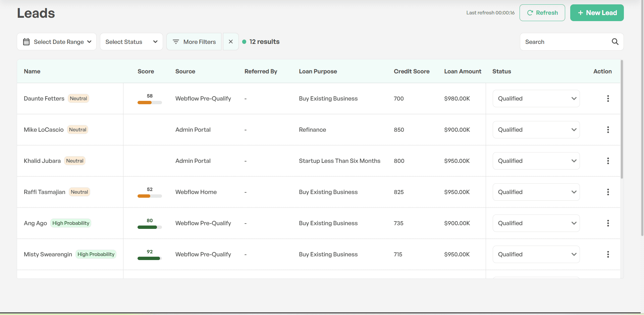The image size is (644, 315).
Task: Click High Probability tag beside Ang Ago
Action: pos(71,223)
